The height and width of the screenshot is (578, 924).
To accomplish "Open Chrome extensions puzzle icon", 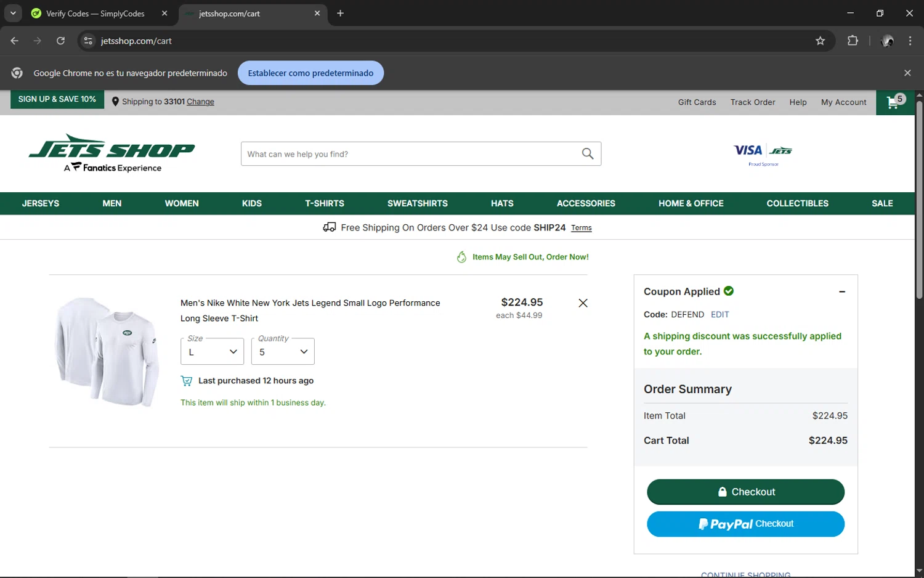I will [x=853, y=41].
